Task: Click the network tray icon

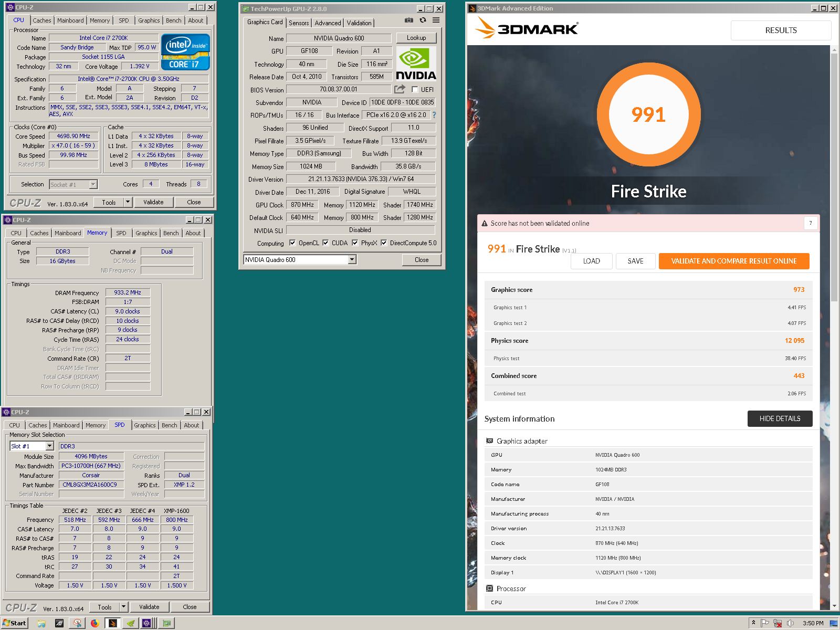Action: coord(778,623)
